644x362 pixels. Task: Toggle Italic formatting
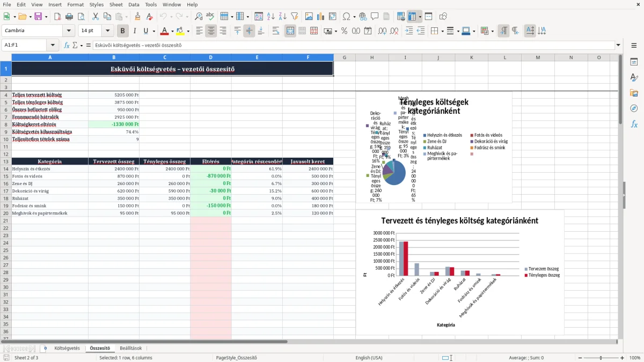tap(134, 31)
